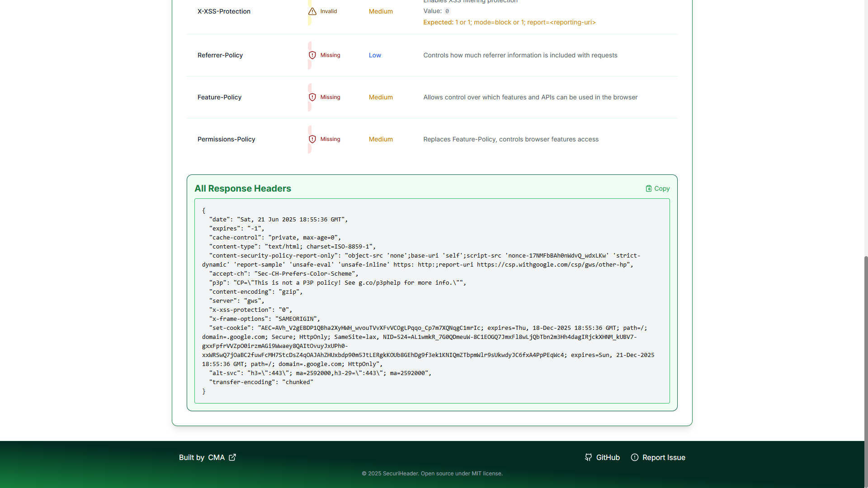Click the "content-encoding" gzip line
The width and height of the screenshot is (868, 488).
coord(256,292)
